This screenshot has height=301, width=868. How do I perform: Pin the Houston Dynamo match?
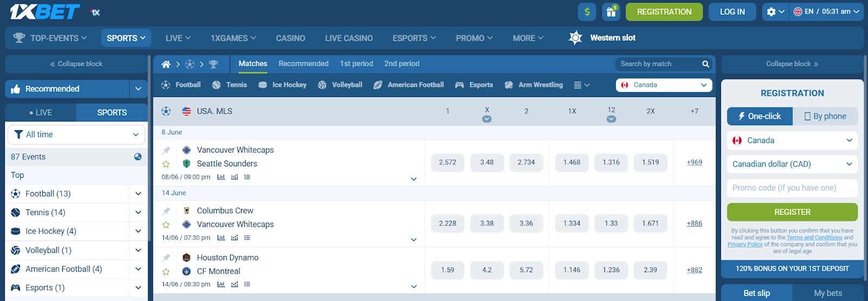(166, 258)
